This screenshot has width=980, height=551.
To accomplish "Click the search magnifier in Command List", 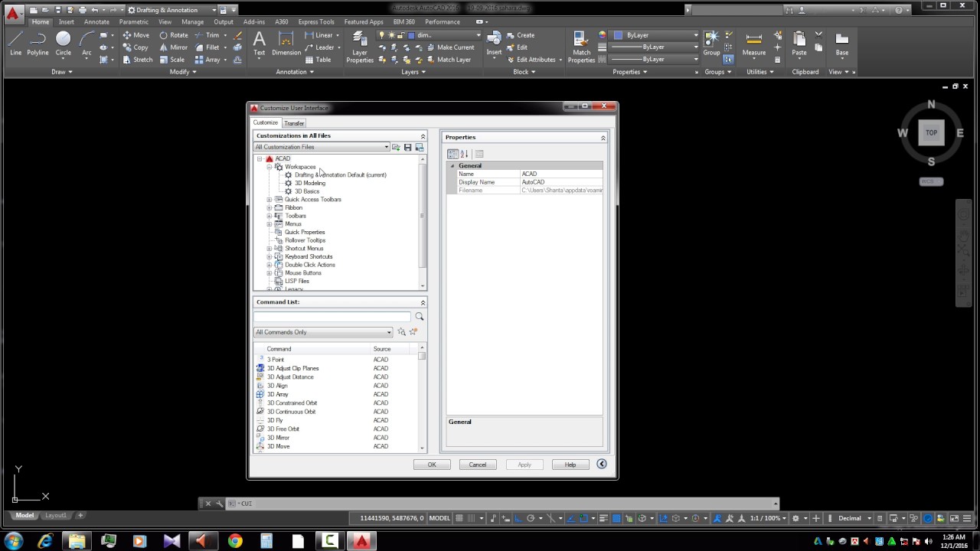I will tap(419, 317).
